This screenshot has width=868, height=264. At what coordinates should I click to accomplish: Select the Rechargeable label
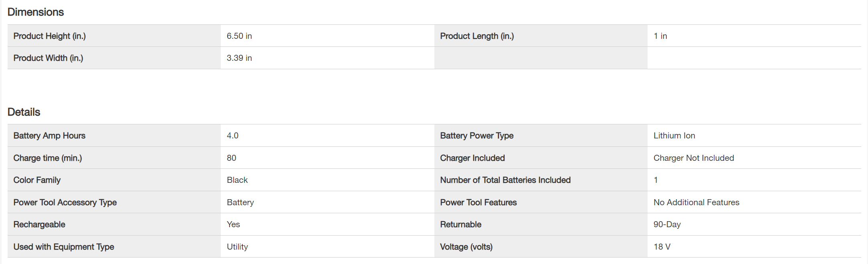coord(39,224)
